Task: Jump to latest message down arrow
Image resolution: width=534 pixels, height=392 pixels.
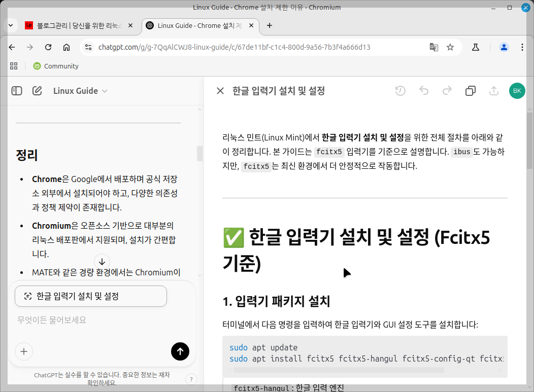Action: 102,262
